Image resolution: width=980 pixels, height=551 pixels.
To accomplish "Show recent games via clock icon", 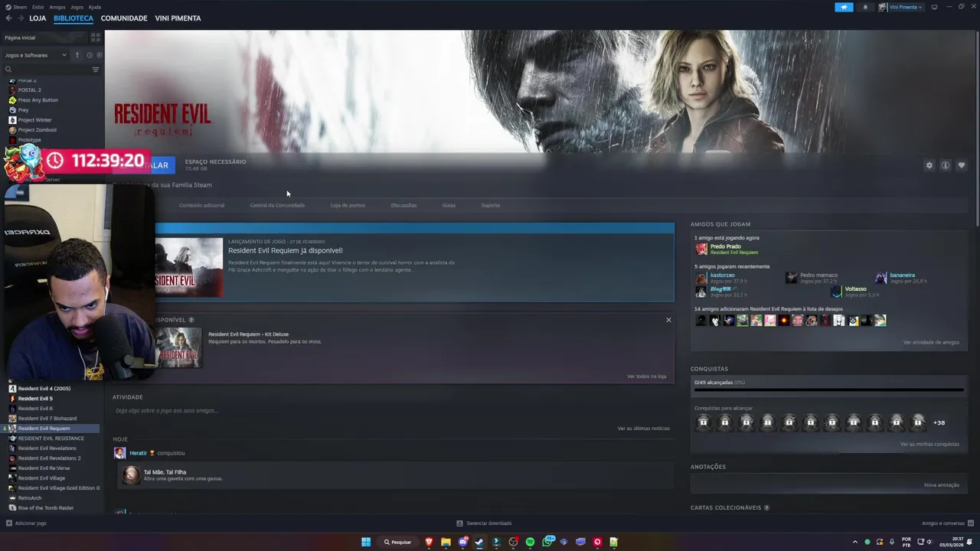I will 89,55.
